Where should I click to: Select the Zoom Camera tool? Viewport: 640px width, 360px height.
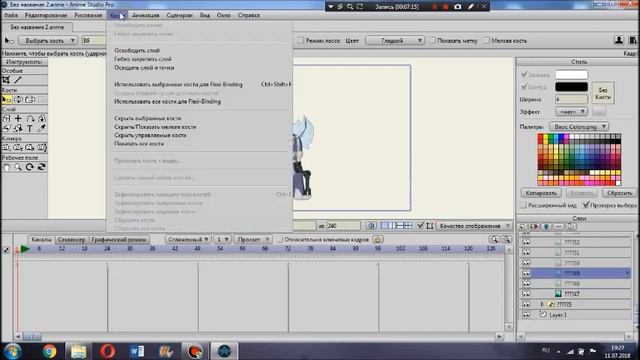[x=18, y=147]
